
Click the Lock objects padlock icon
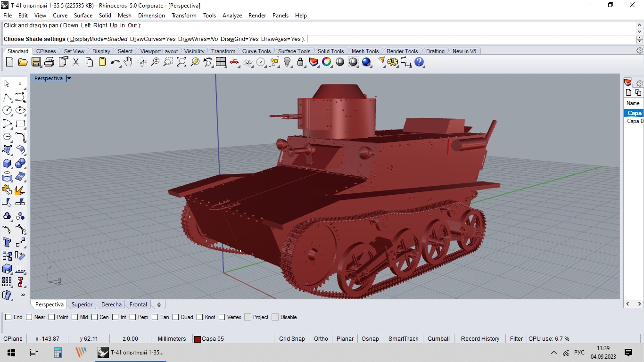(x=300, y=62)
